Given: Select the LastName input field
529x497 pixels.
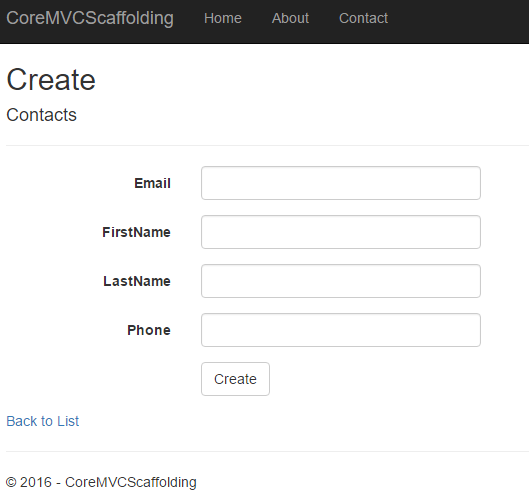Looking at the screenshot, I should 341,281.
